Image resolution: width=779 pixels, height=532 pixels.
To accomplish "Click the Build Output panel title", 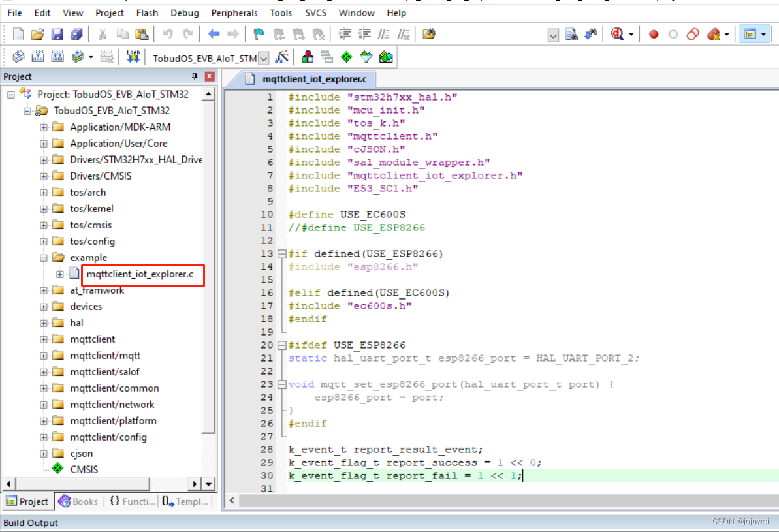I will [31, 523].
